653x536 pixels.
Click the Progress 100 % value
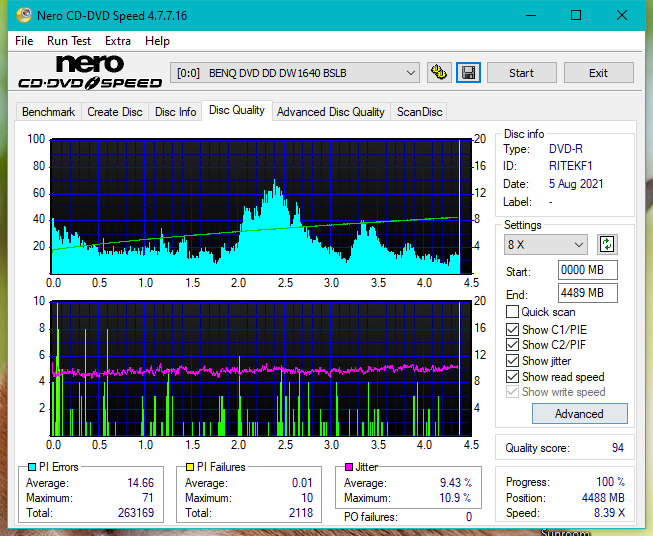pyautogui.click(x=611, y=482)
